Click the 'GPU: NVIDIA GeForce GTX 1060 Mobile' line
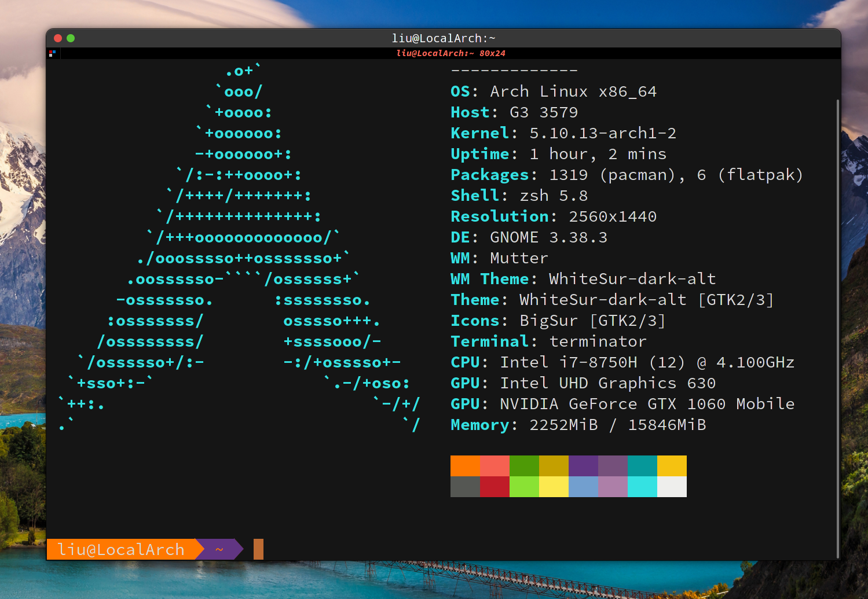 pyautogui.click(x=622, y=404)
